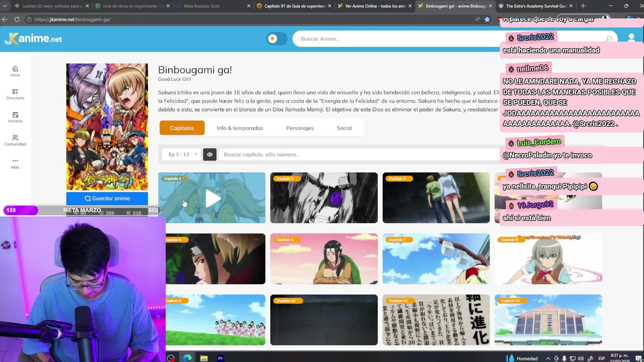Click the 19Jorge92 chat username
The image size is (644, 362).
[x=535, y=205]
